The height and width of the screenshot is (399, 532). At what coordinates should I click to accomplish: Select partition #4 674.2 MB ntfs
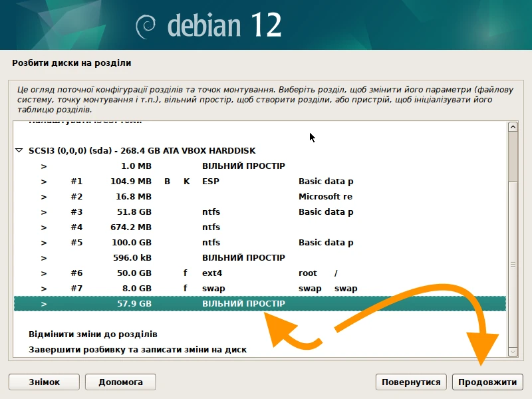[x=260, y=227]
